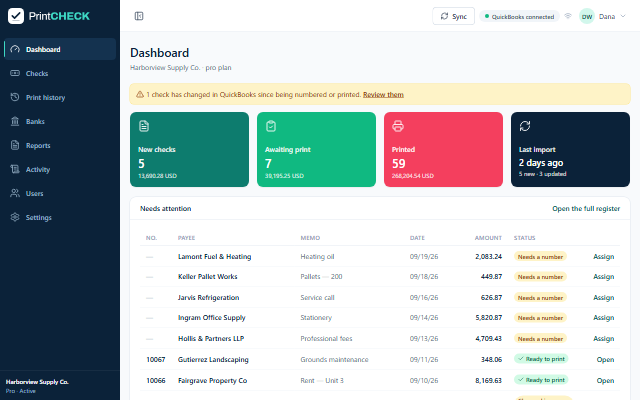This screenshot has width=640, height=400.
Task: Click the refresh icon on Last import card
Action: pyautogui.click(x=525, y=126)
